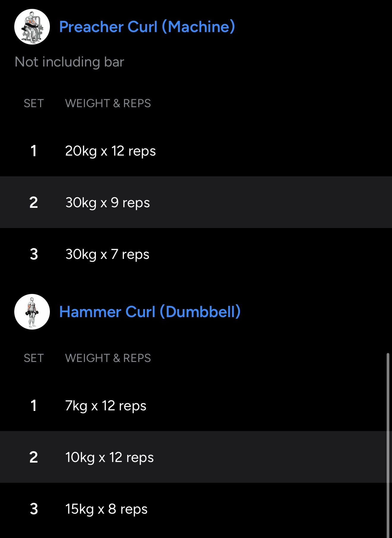This screenshot has height=538, width=392.
Task: Tap the 30kg x 7 reps entry
Action: pyautogui.click(x=107, y=254)
